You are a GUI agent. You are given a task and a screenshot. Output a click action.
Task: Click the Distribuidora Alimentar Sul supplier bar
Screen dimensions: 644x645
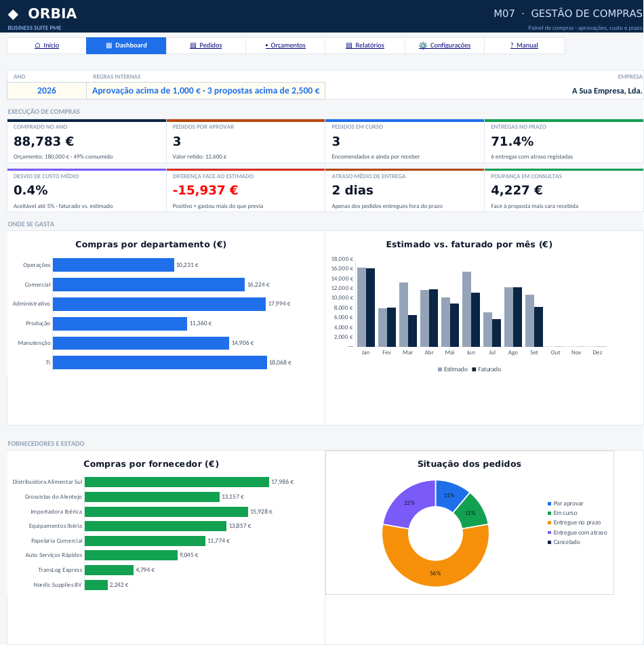coord(177,482)
